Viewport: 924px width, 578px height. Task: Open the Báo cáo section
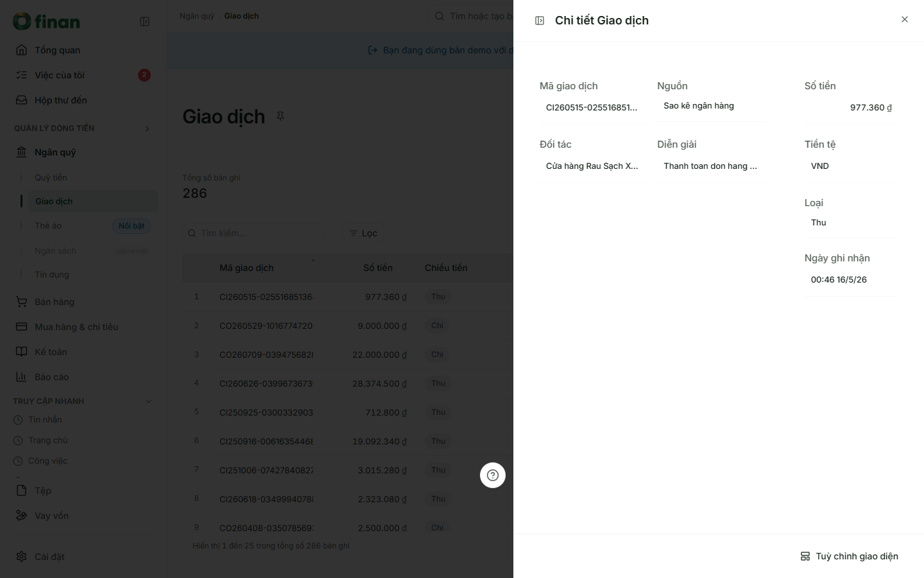coord(83,377)
